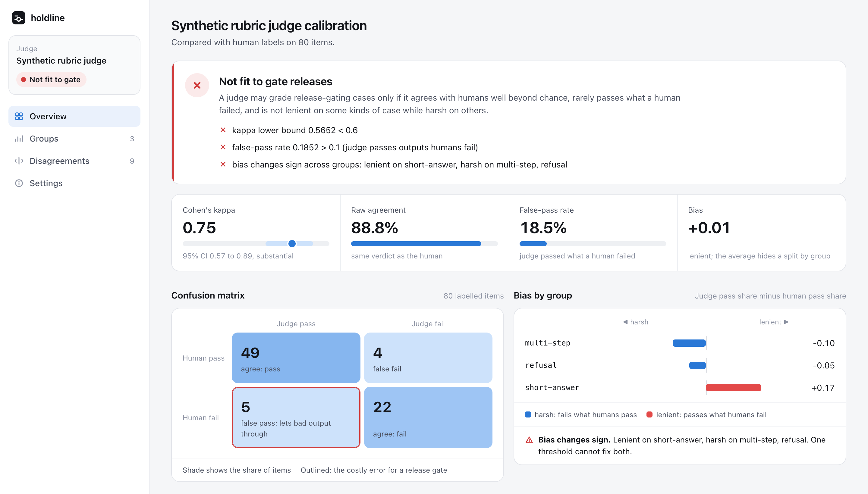This screenshot has width=868, height=494.
Task: Select the 4 false fail cell
Action: (x=428, y=358)
